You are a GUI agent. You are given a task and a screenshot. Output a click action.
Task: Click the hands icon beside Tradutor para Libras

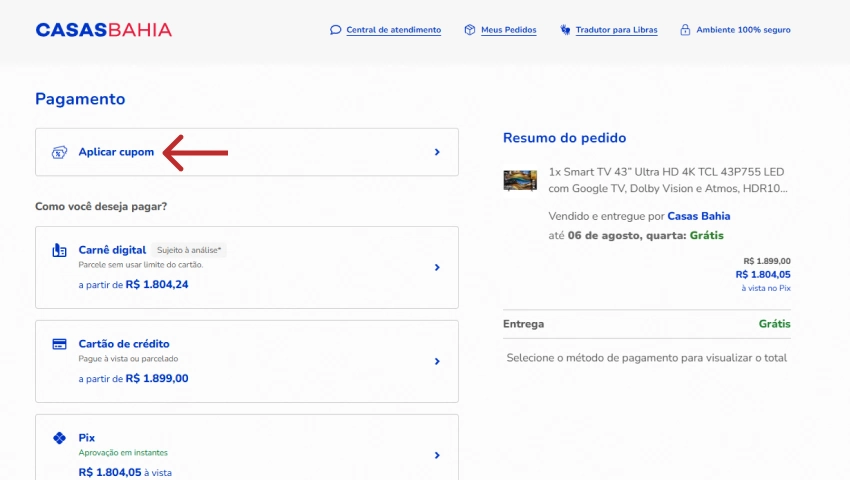click(565, 30)
